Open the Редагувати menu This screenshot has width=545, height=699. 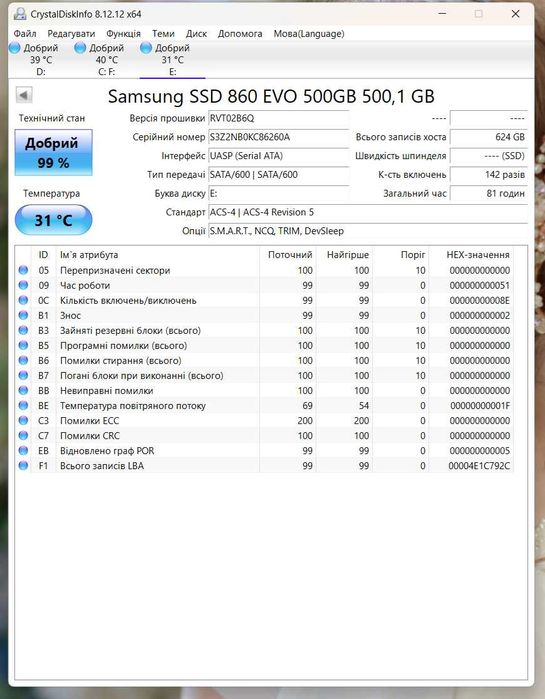(x=71, y=34)
